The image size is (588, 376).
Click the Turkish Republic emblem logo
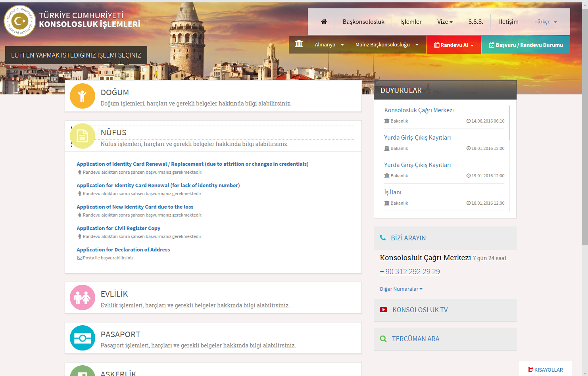point(20,21)
